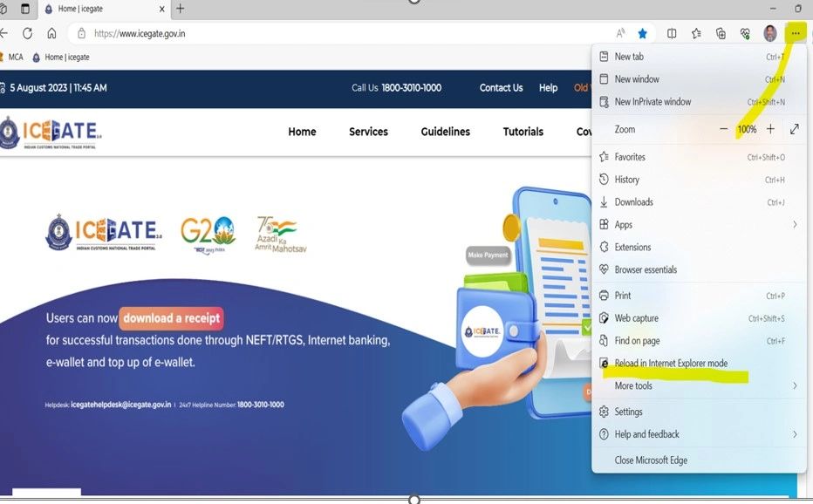
Task: Click the download a receipt button
Action: tap(172, 318)
